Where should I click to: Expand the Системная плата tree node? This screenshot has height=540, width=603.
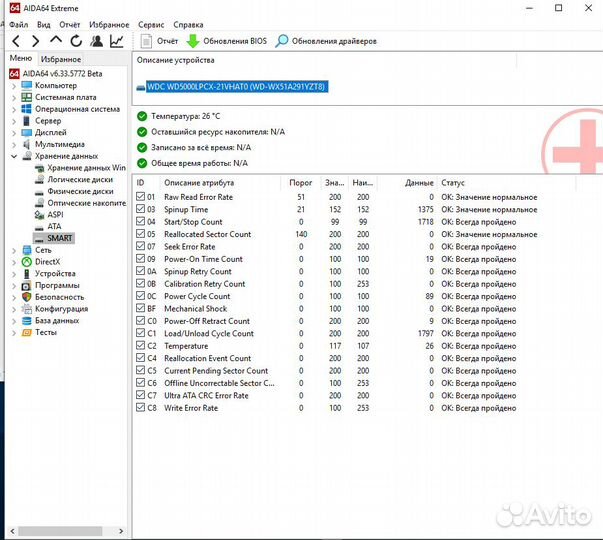[14, 98]
